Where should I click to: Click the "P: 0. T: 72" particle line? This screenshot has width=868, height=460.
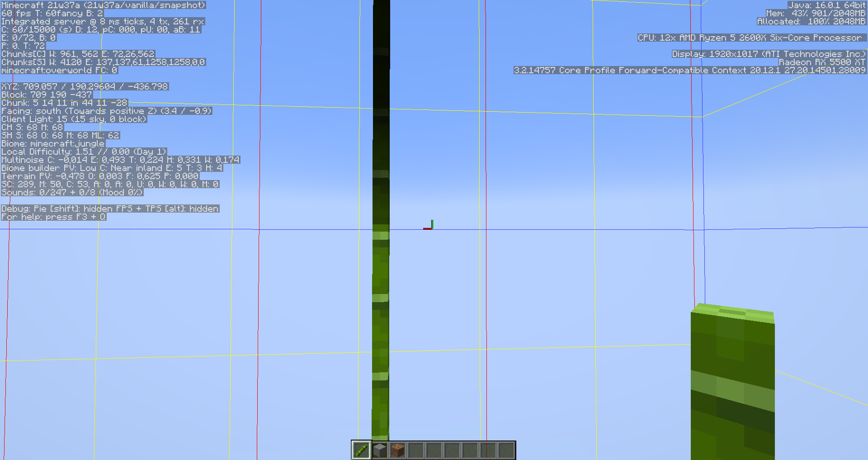pos(24,46)
